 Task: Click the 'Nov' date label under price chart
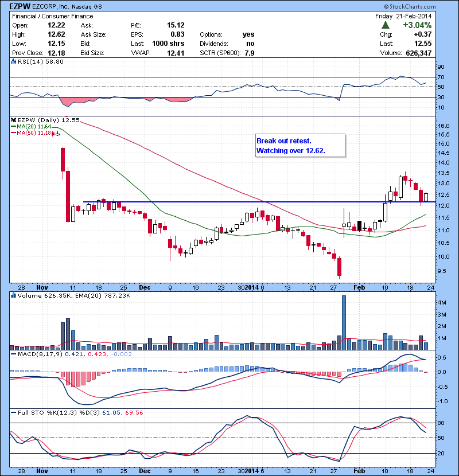(x=42, y=287)
